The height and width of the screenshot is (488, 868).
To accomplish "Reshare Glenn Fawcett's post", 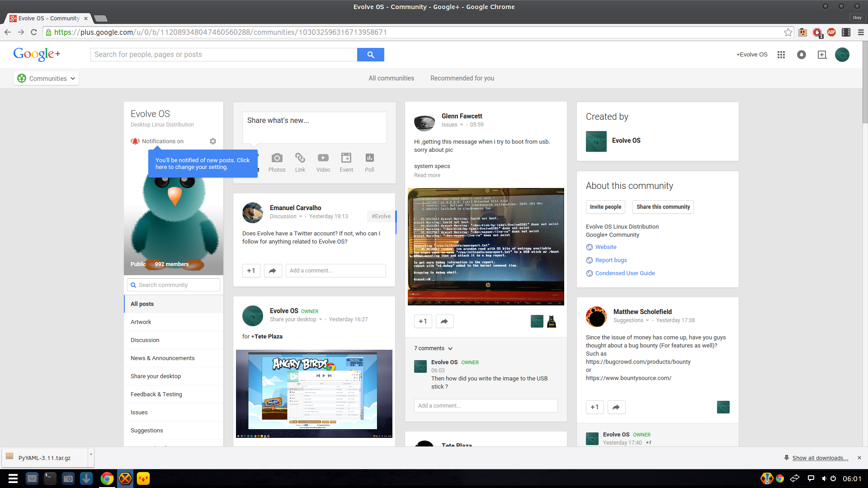I will point(444,321).
